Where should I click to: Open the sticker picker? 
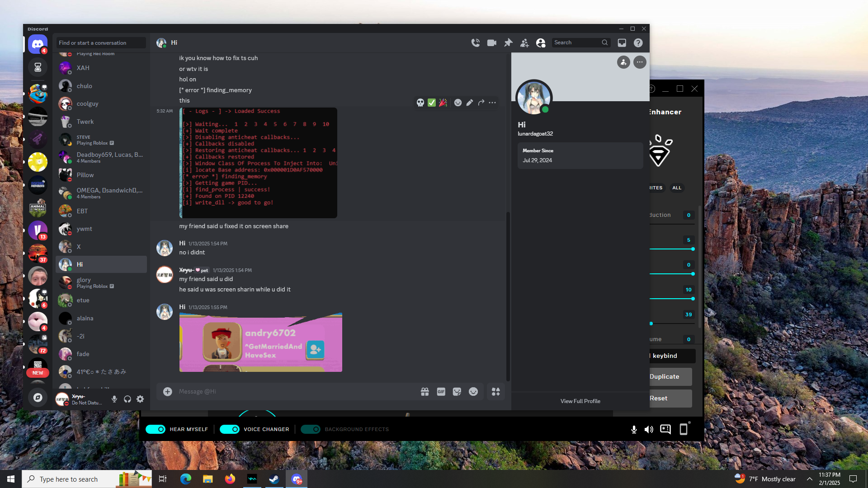pyautogui.click(x=457, y=392)
